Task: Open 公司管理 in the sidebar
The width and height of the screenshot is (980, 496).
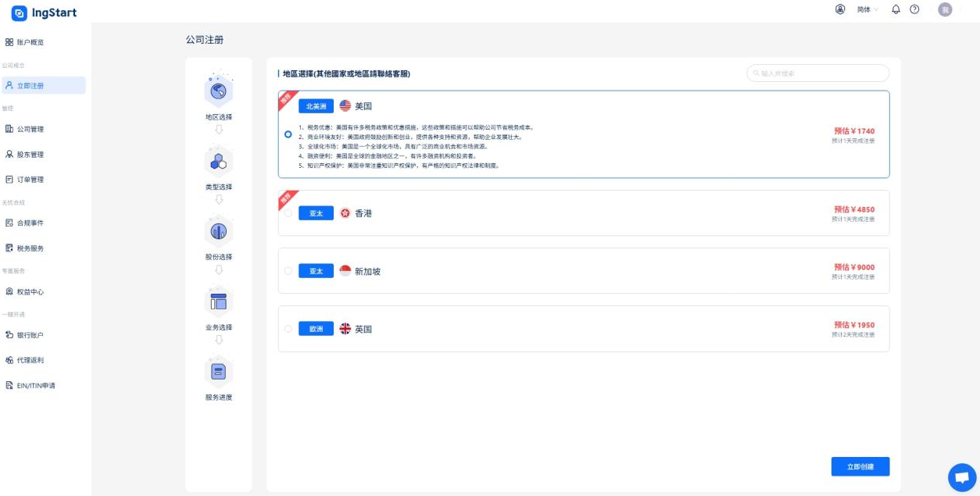Action: click(30, 129)
